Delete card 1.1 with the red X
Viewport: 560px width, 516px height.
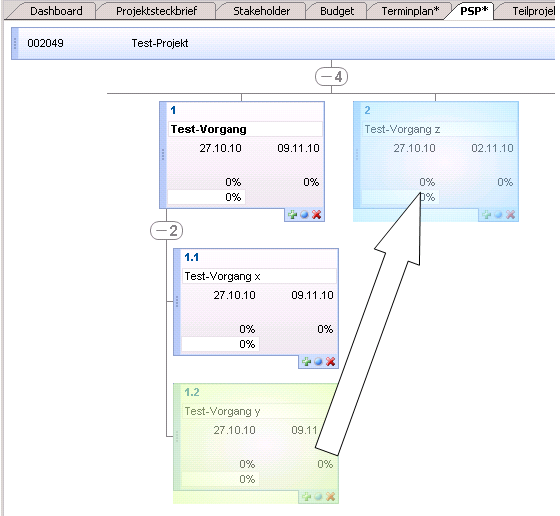click(x=330, y=361)
